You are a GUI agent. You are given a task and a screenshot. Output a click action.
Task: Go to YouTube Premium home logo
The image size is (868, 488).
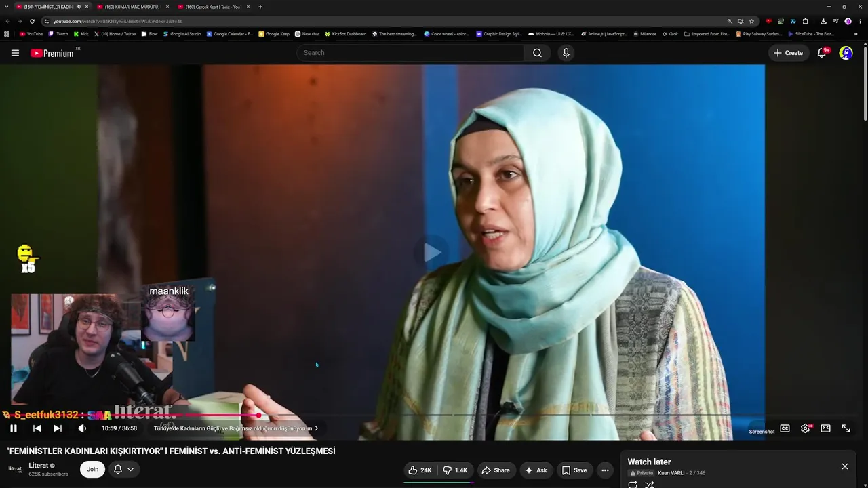(x=52, y=53)
